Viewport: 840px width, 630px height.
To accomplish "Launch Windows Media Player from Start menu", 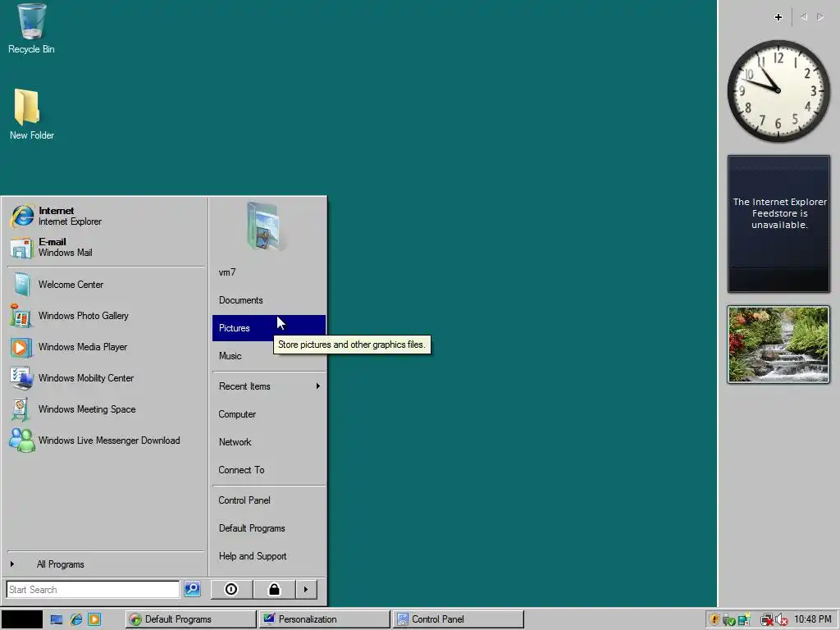I will 105,347.
